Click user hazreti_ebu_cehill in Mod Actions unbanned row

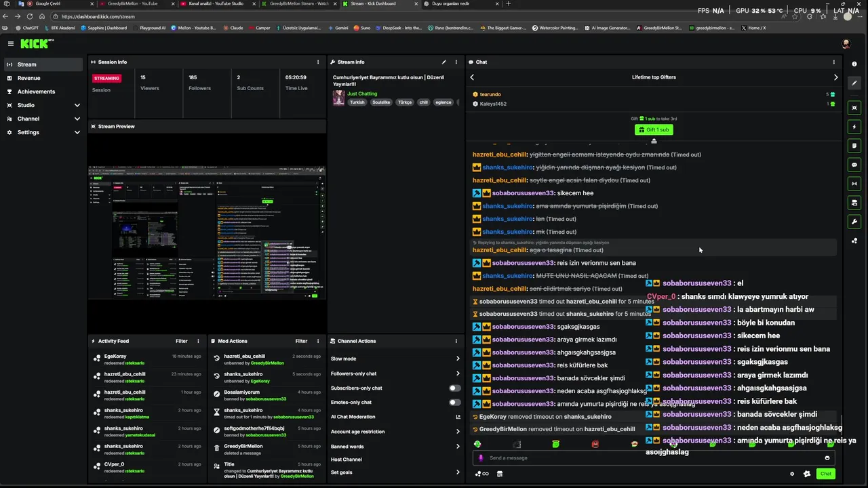[x=245, y=356]
